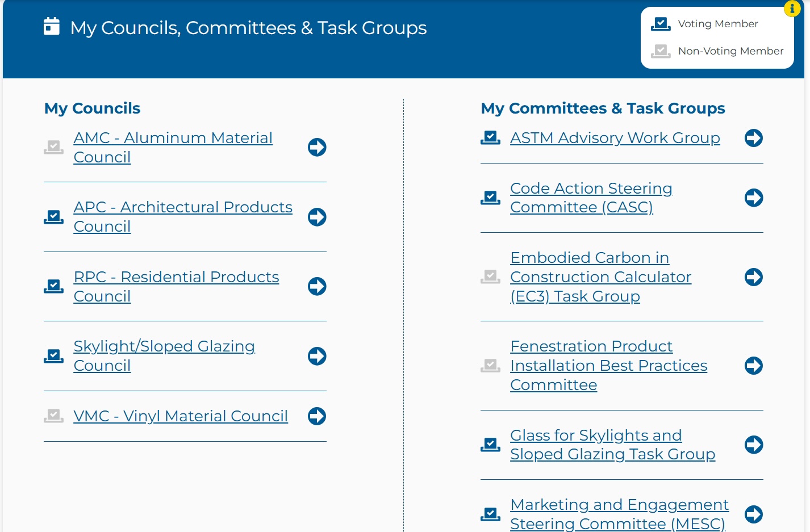Open the RPC - Residential Products Council link

[177, 286]
